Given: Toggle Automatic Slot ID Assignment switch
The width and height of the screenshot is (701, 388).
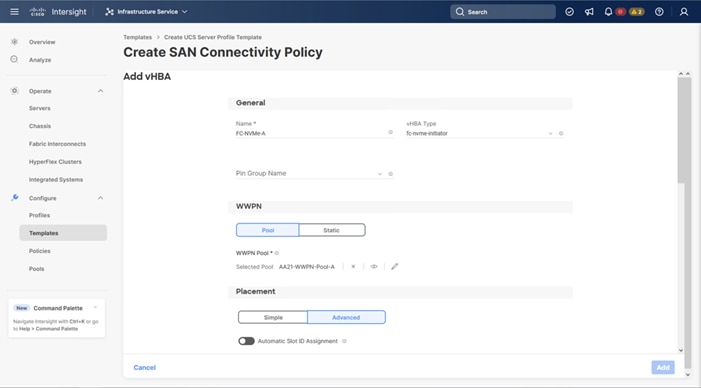Looking at the screenshot, I should click(x=246, y=341).
